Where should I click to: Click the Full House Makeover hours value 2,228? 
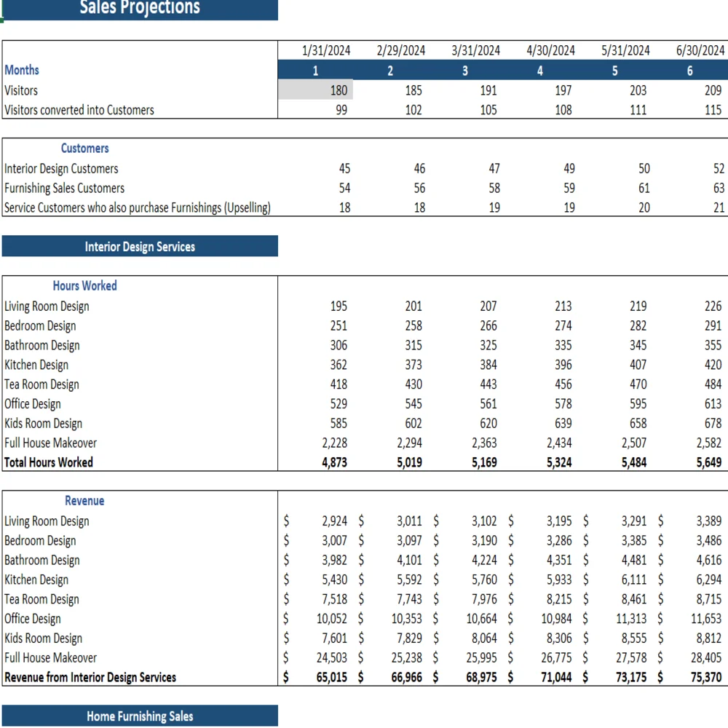[x=335, y=443]
